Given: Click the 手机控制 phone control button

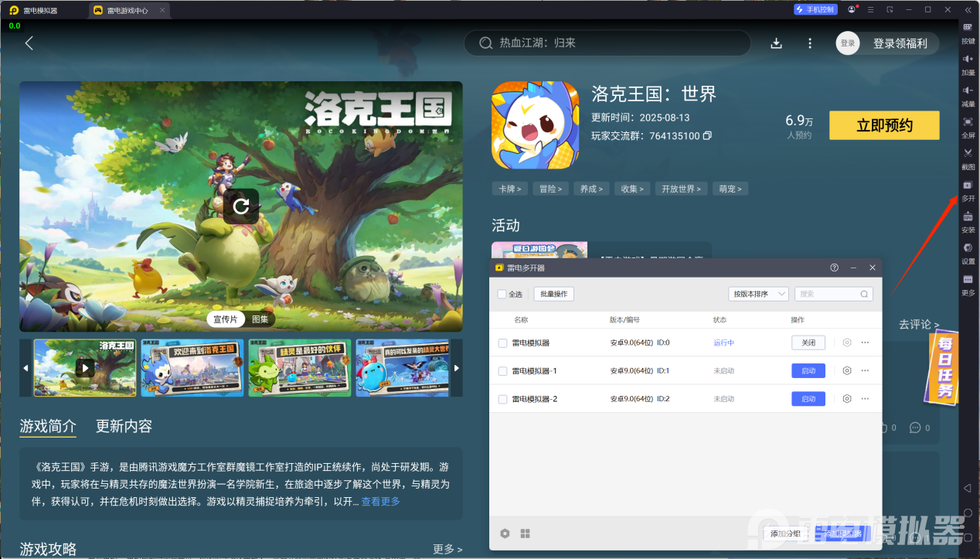Looking at the screenshot, I should click(815, 10).
